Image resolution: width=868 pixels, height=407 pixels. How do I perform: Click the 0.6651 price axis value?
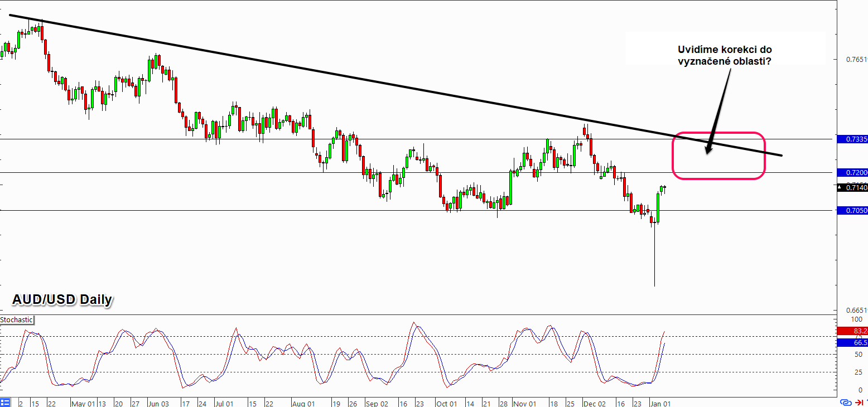[x=856, y=310]
